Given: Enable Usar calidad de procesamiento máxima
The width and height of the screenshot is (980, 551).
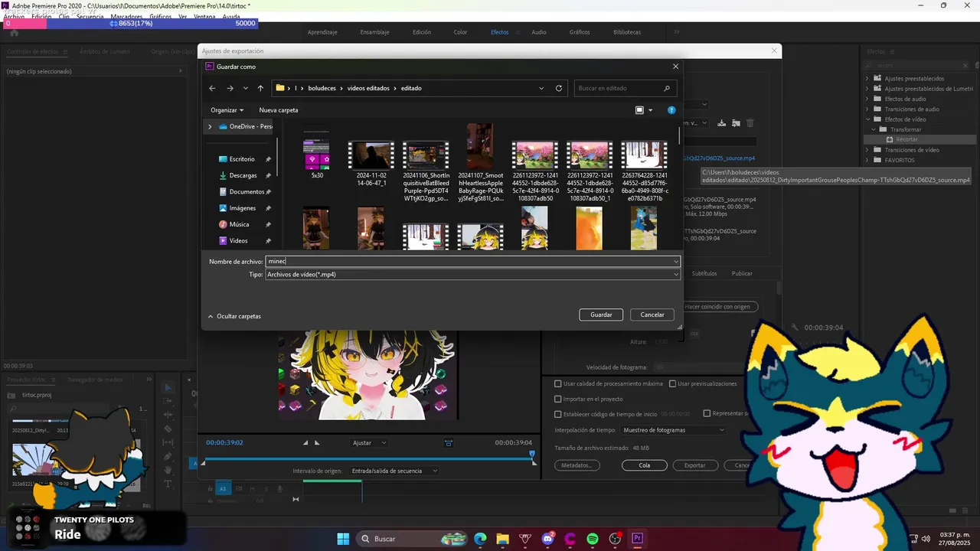Looking at the screenshot, I should click(558, 383).
